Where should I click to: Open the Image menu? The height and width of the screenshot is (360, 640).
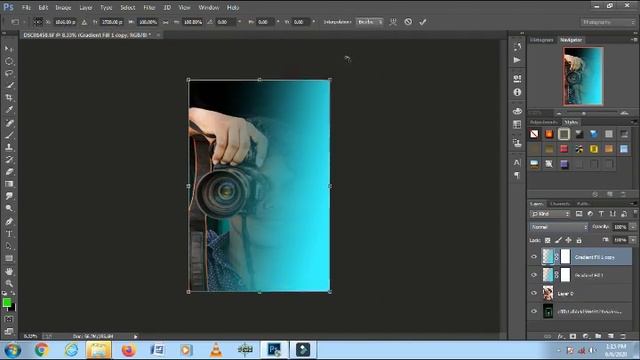[63, 7]
